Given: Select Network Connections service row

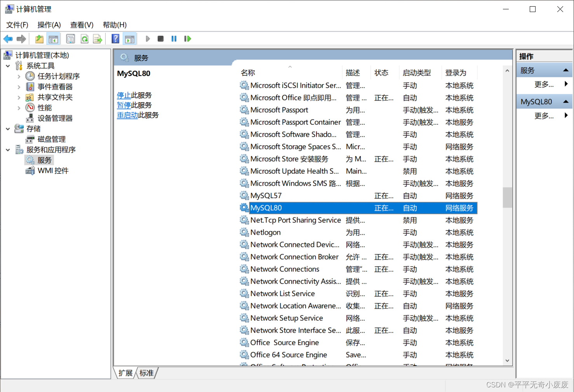Looking at the screenshot, I should 358,269.
